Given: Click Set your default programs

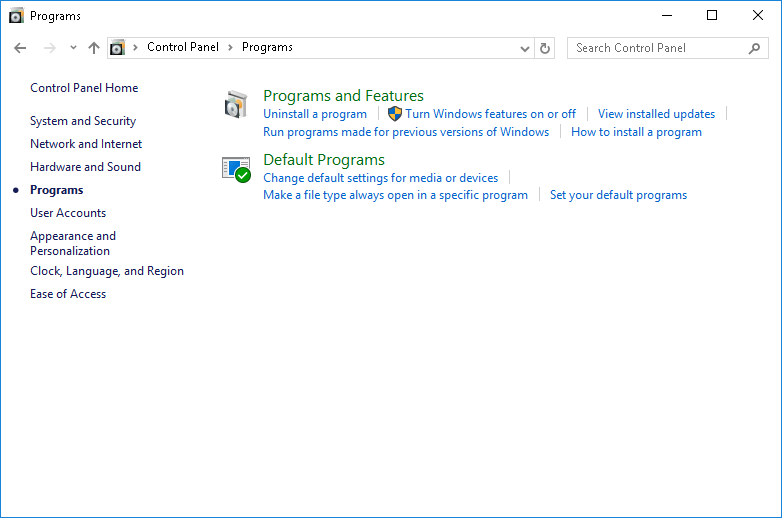Looking at the screenshot, I should coord(618,195).
